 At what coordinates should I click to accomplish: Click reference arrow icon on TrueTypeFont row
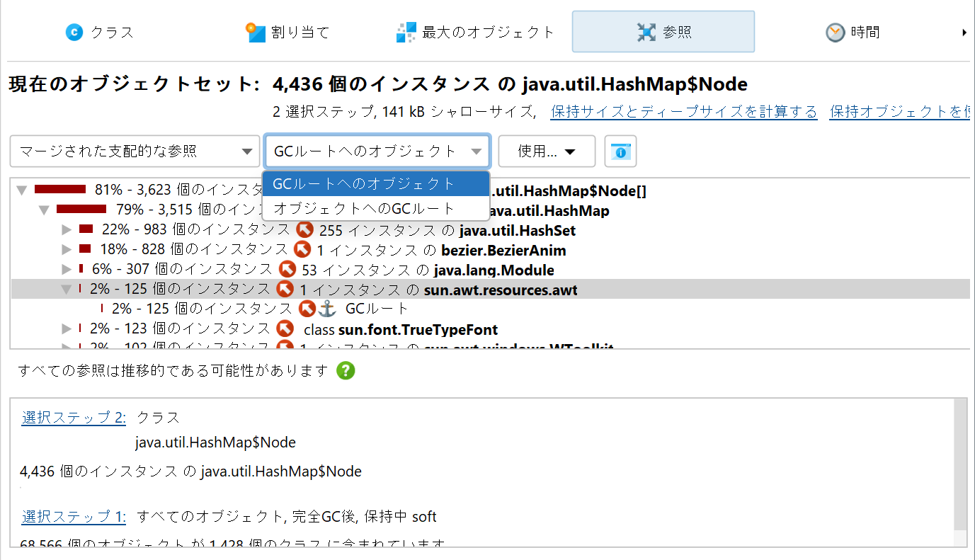coord(285,328)
